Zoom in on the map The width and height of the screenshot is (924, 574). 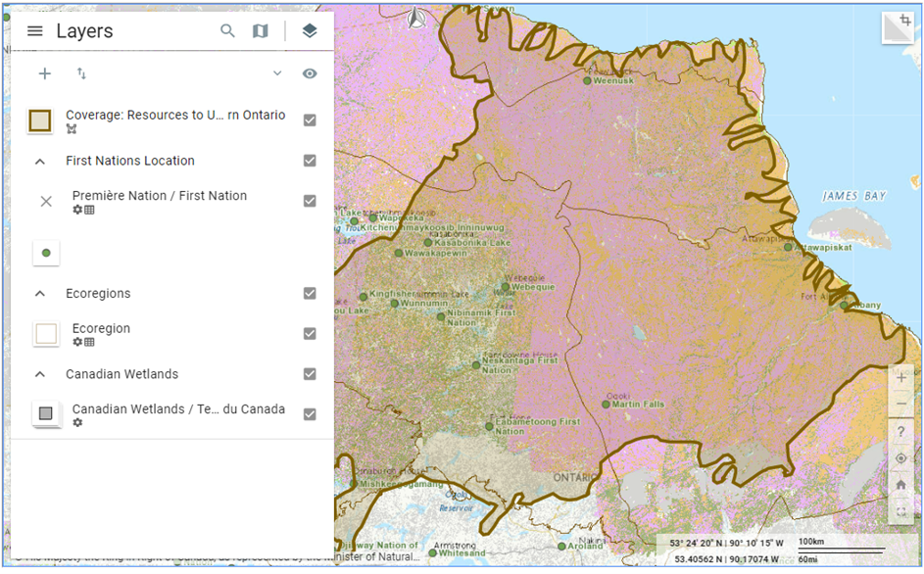(x=900, y=378)
